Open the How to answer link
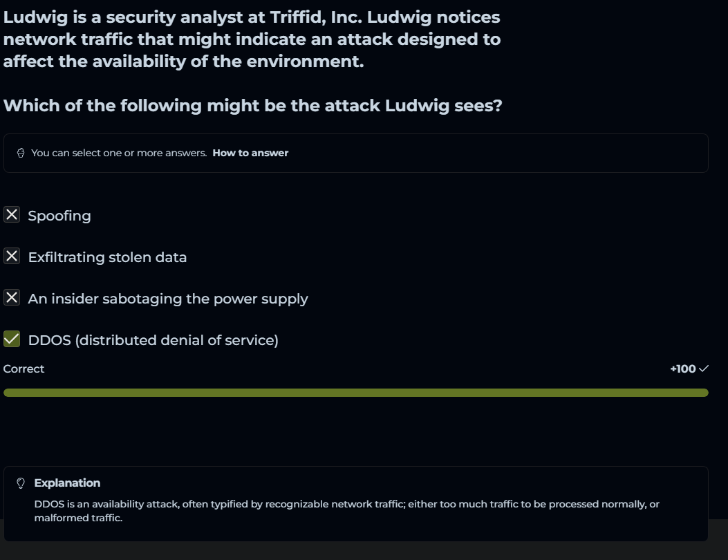The height and width of the screenshot is (560, 728). [x=250, y=153]
